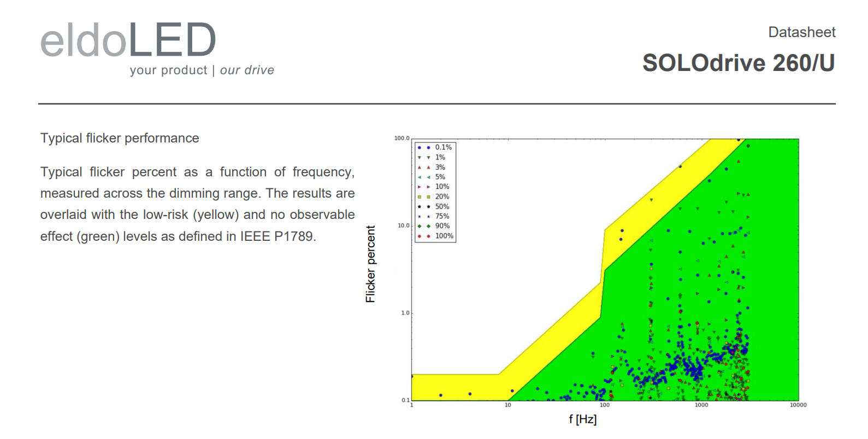Click the 'Typical flicker performance' heading
Viewport: 868px width, 439px height.
point(120,138)
